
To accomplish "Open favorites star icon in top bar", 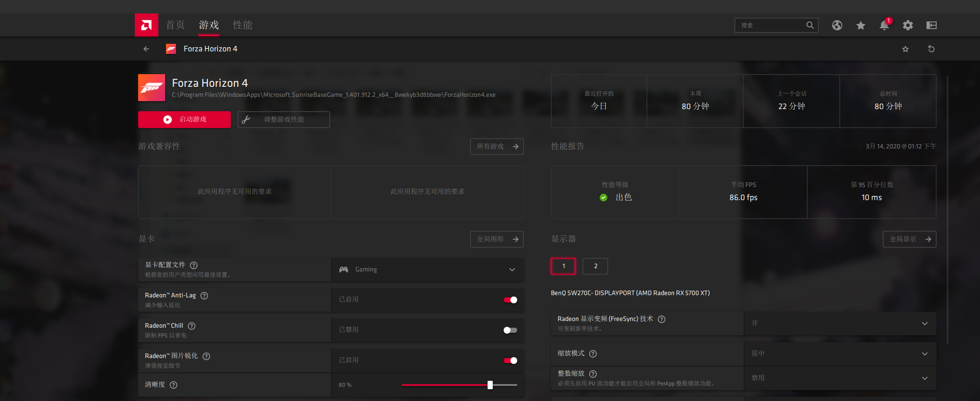I will click(860, 26).
